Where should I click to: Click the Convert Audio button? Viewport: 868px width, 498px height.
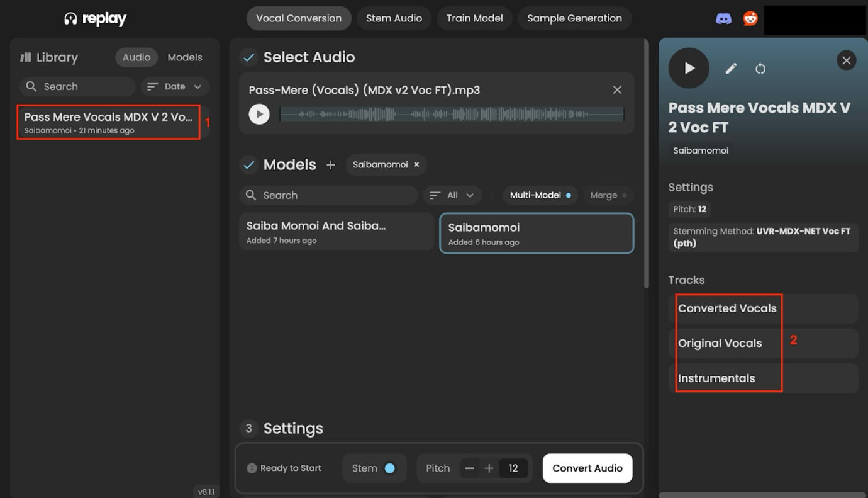point(587,468)
